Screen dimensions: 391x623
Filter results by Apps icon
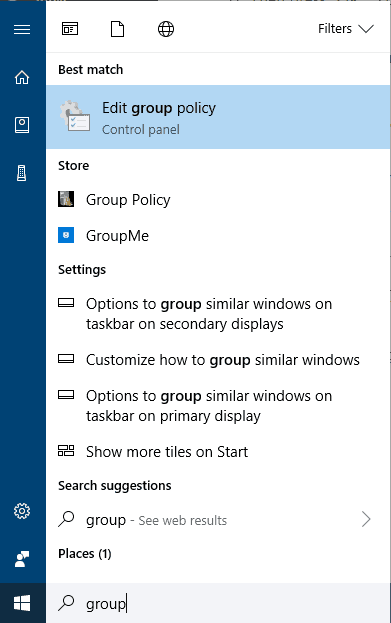pyautogui.click(x=70, y=29)
